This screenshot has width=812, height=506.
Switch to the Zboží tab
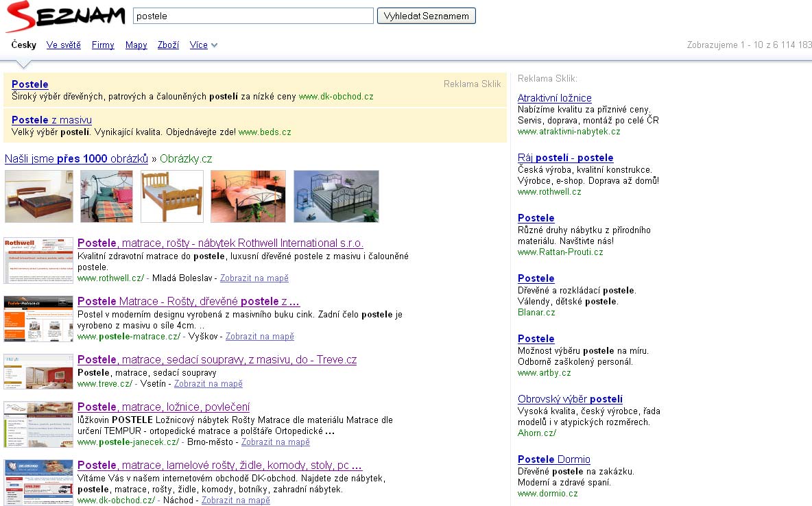pos(168,45)
